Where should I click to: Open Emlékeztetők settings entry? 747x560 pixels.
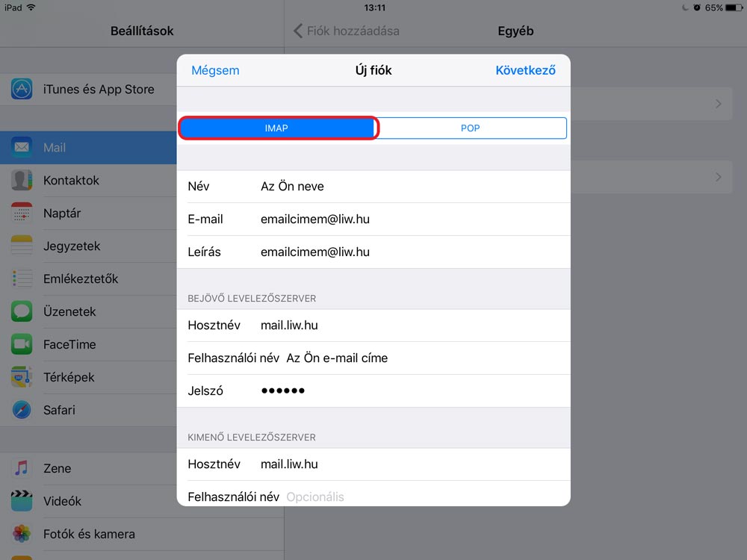[81, 279]
